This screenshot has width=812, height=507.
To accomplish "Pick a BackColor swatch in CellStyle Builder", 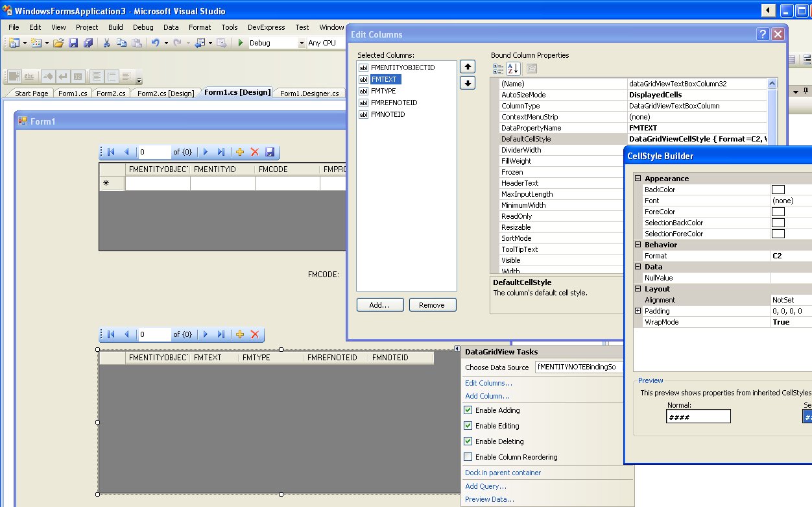I will (778, 189).
